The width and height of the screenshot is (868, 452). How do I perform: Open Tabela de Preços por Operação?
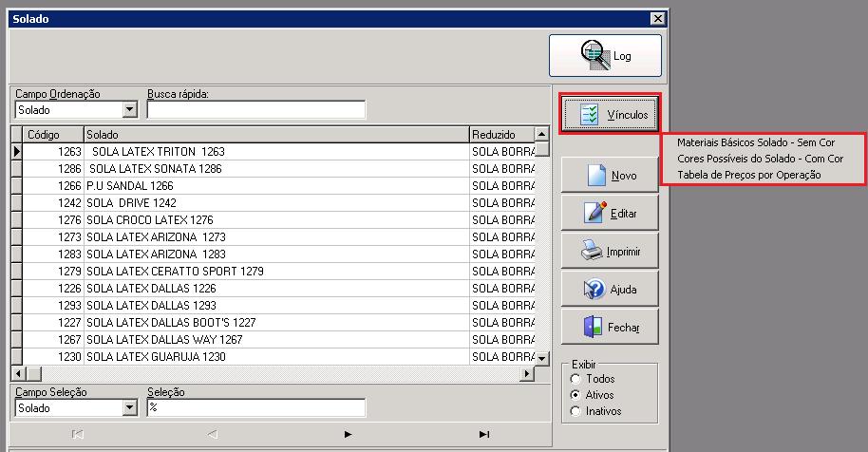749,175
